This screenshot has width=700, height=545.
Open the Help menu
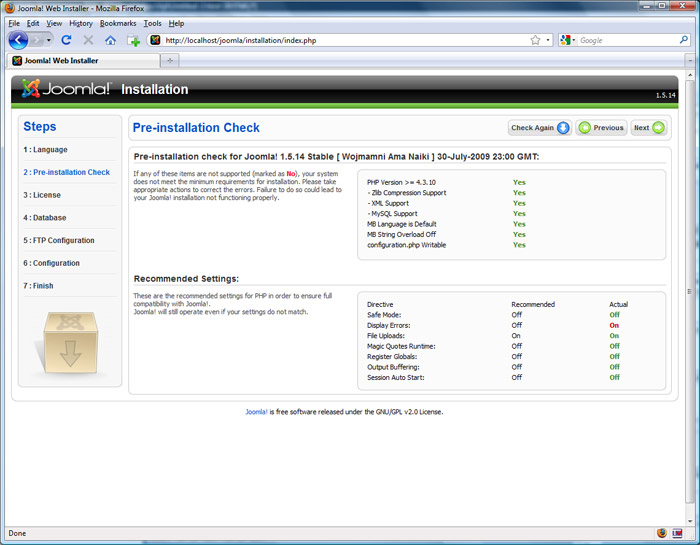pos(176,23)
